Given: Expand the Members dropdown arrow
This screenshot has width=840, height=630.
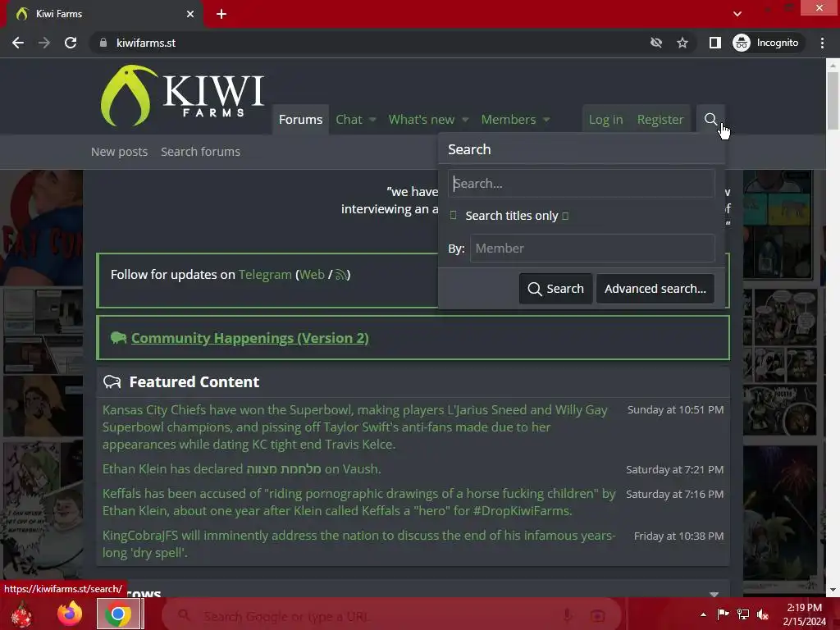Looking at the screenshot, I should [x=546, y=120].
